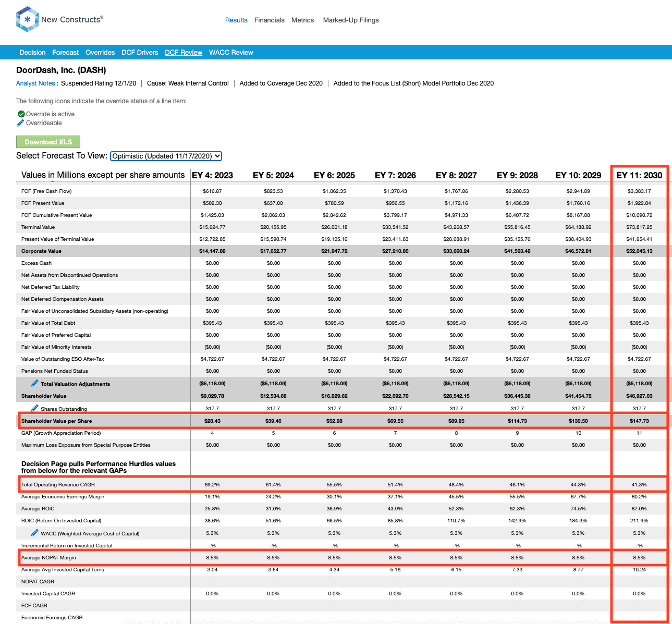Click the 211.9% ROIC value for 2030
The width and height of the screenshot is (672, 624).
(x=639, y=521)
